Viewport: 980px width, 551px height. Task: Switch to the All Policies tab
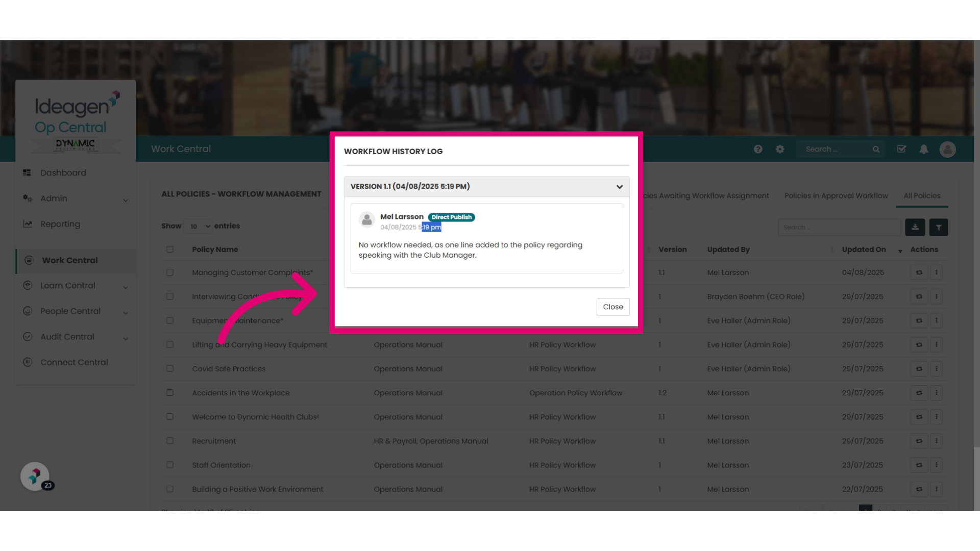click(x=922, y=196)
